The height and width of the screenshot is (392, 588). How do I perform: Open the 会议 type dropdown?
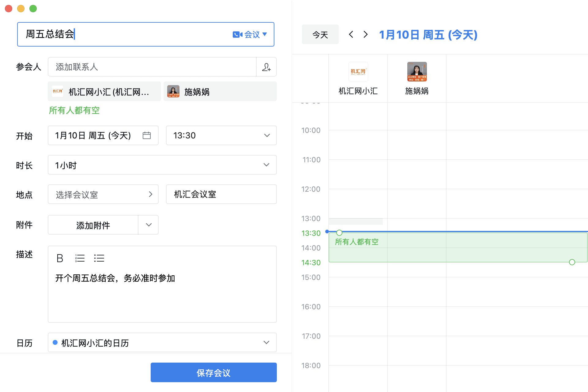click(250, 35)
